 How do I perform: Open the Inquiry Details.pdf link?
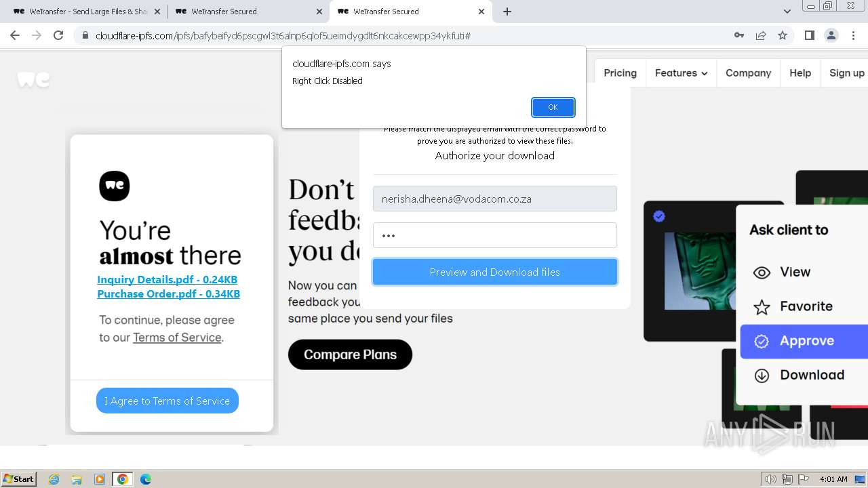point(167,279)
